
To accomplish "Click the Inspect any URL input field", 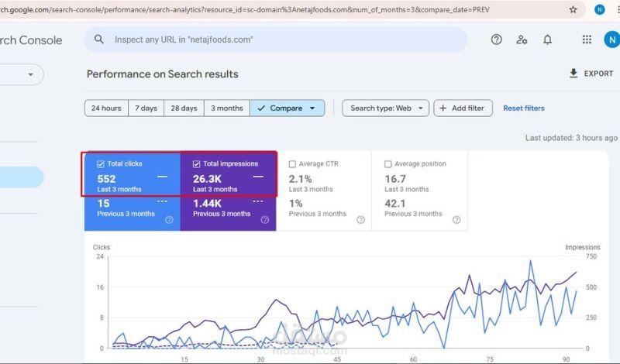I will click(x=275, y=39).
